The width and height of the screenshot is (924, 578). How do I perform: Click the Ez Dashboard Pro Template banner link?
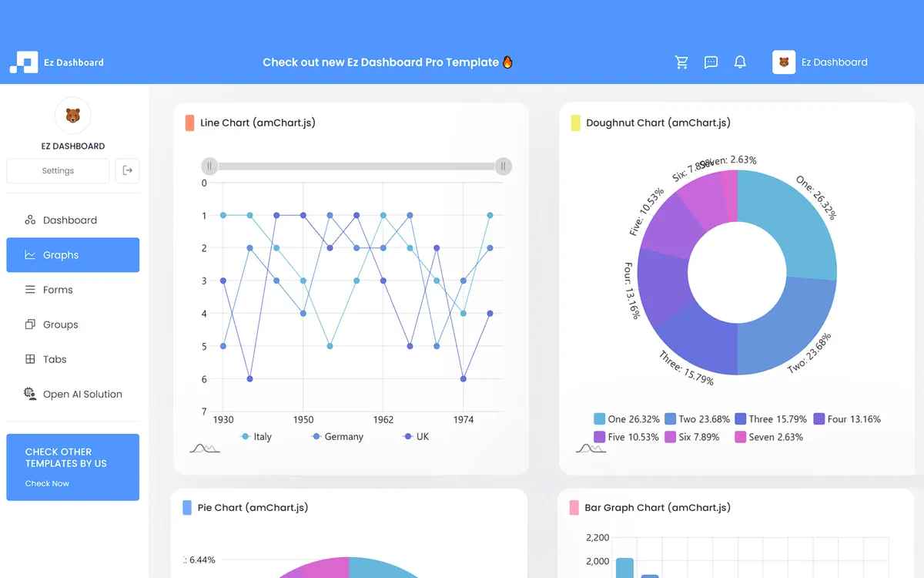click(388, 62)
